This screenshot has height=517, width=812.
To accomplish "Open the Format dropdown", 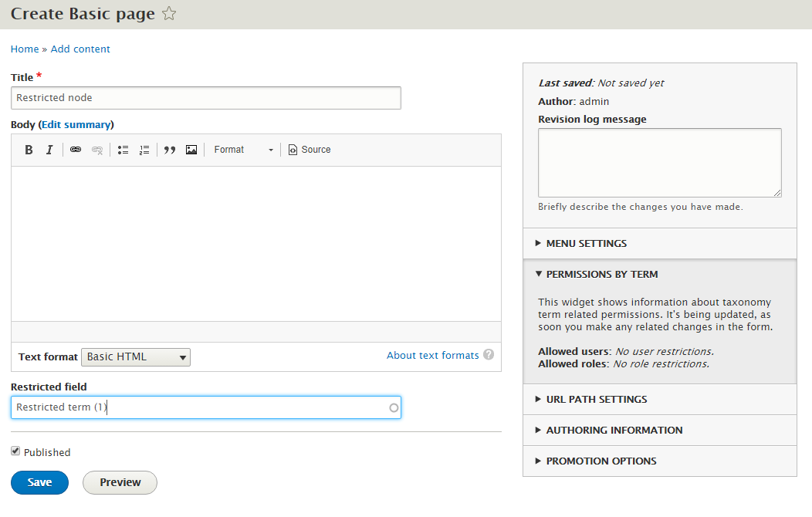I will [243, 149].
